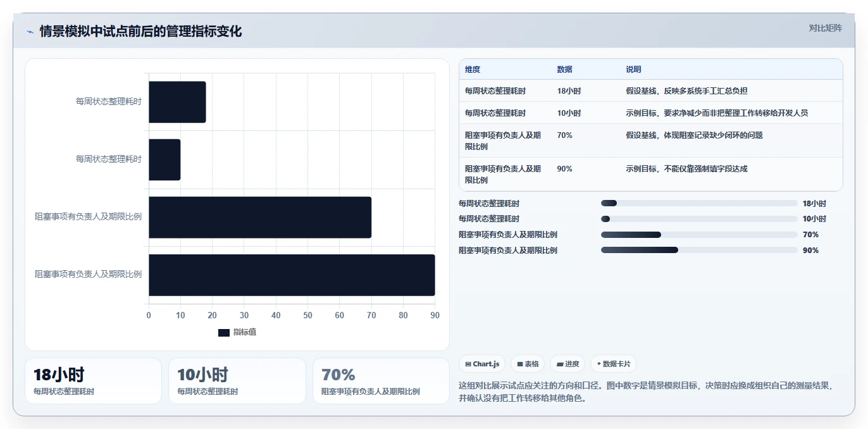Click description 假设基线，反映多系统手工汇总负担
The image size is (868, 429).
pos(686,91)
